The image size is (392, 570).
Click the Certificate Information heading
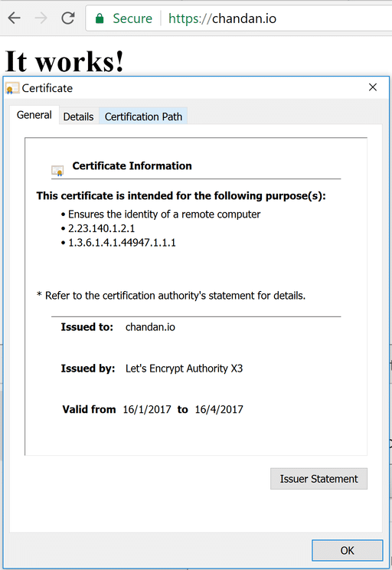132,165
